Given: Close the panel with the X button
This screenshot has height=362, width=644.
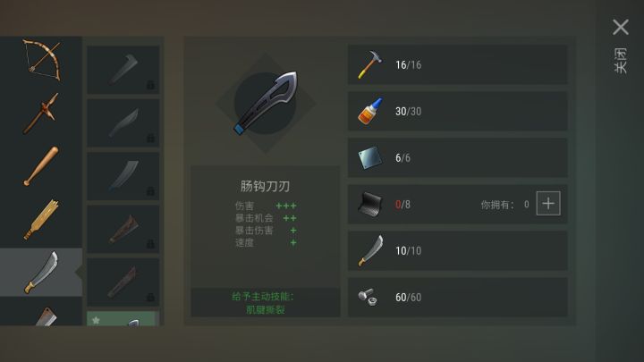Looking at the screenshot, I should click(x=621, y=27).
